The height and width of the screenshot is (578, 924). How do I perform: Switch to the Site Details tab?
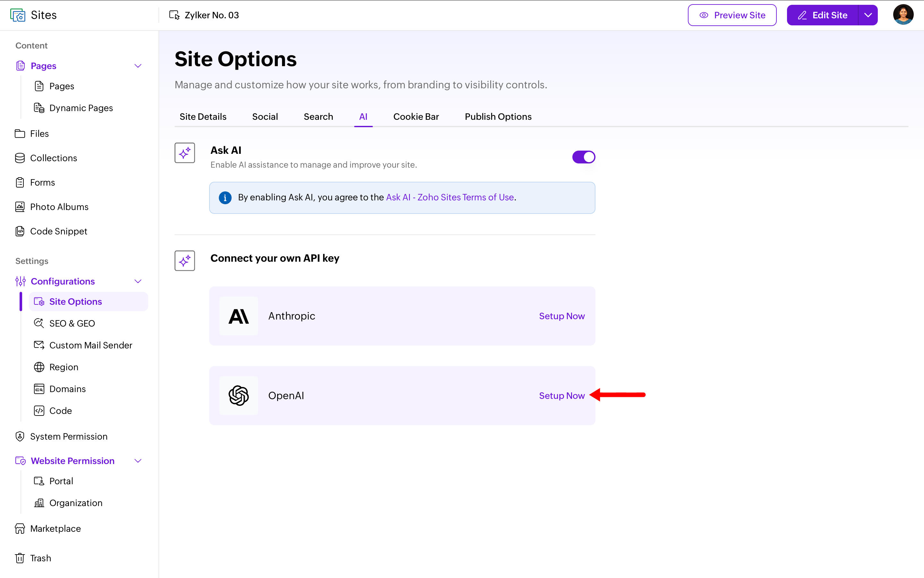203,117
